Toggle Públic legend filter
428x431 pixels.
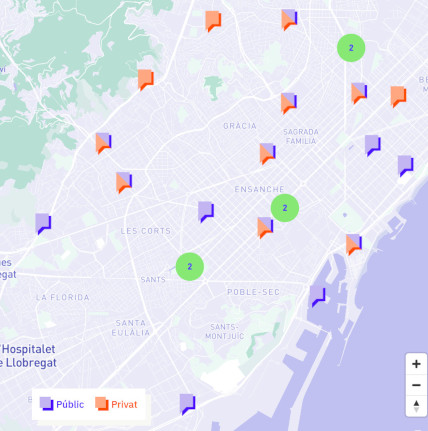point(62,404)
